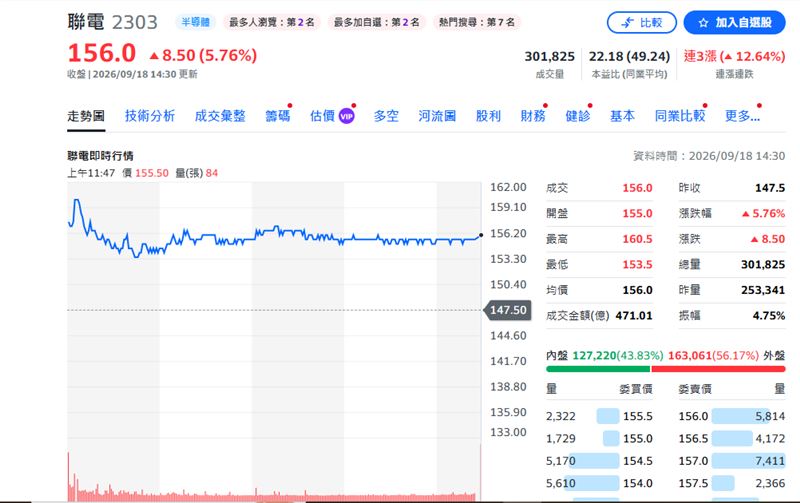The image size is (800, 503).
Task: Click the 比較 compare button
Action: [x=642, y=22]
